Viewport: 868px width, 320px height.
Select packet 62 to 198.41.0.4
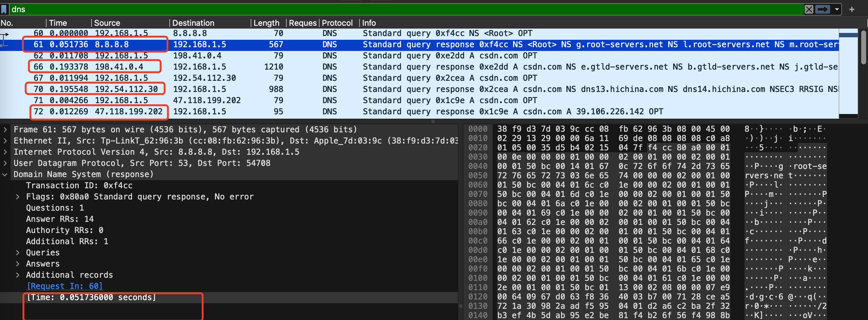click(x=419, y=56)
